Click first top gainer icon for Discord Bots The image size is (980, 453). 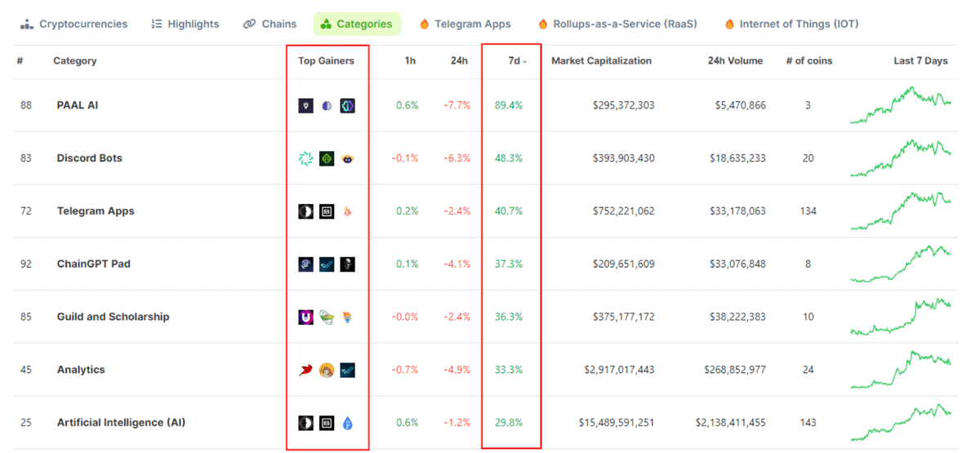[x=305, y=158]
